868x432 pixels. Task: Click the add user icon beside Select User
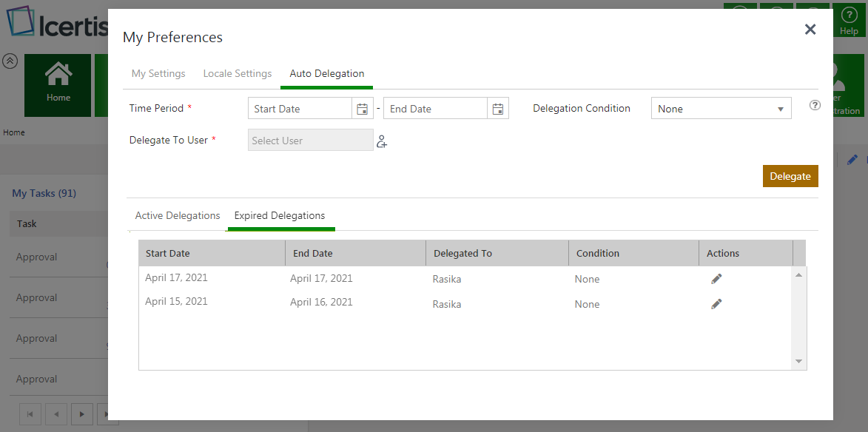(x=382, y=141)
